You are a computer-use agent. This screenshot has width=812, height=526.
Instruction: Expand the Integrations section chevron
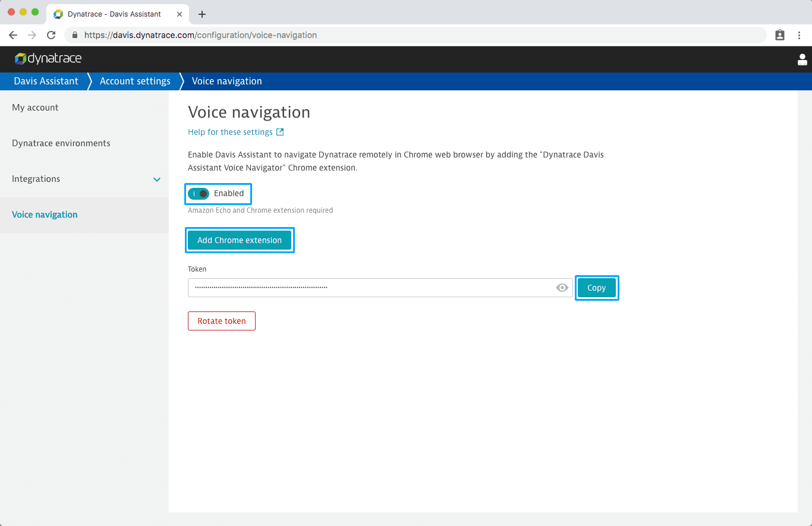[x=157, y=179]
